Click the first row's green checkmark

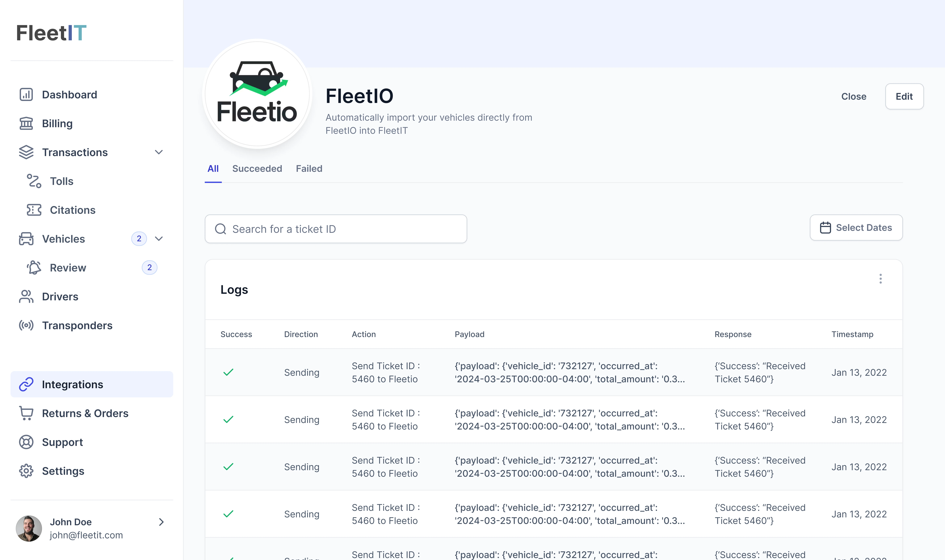228,372
